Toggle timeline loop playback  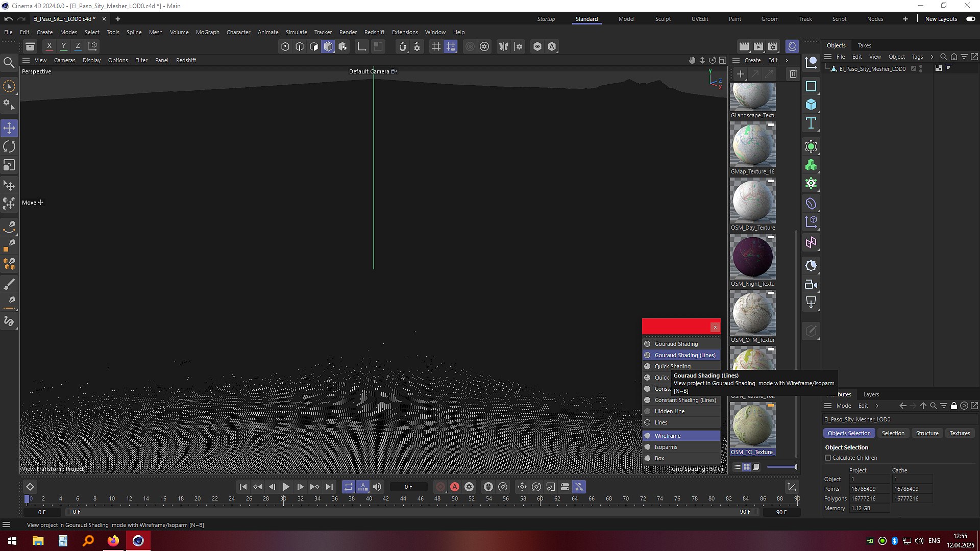click(x=349, y=487)
